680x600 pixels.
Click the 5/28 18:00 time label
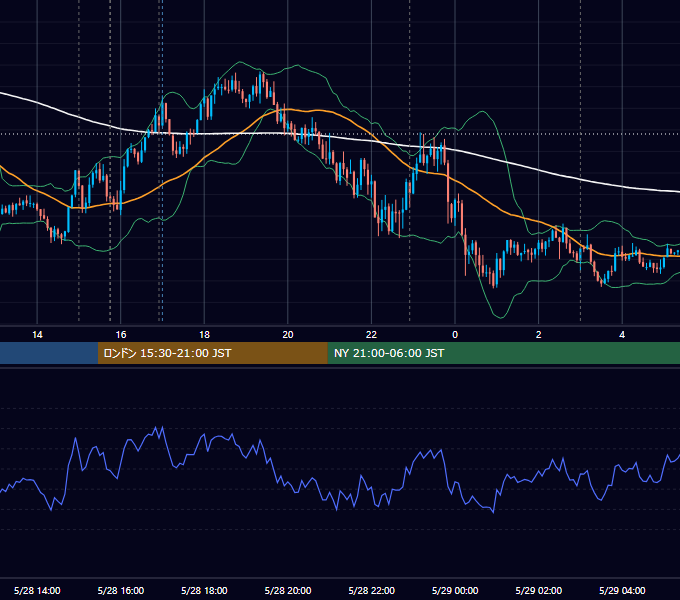point(204,590)
